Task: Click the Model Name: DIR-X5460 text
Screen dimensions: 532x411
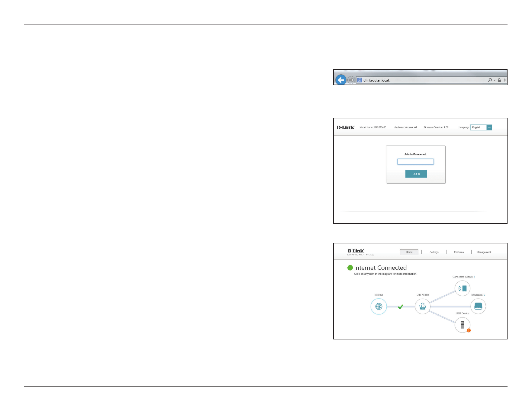Action: 373,127
